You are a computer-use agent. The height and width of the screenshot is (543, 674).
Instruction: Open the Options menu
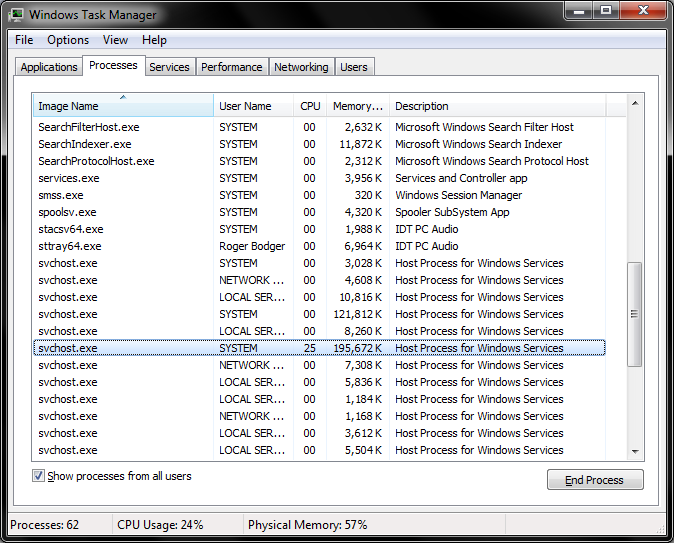point(68,40)
